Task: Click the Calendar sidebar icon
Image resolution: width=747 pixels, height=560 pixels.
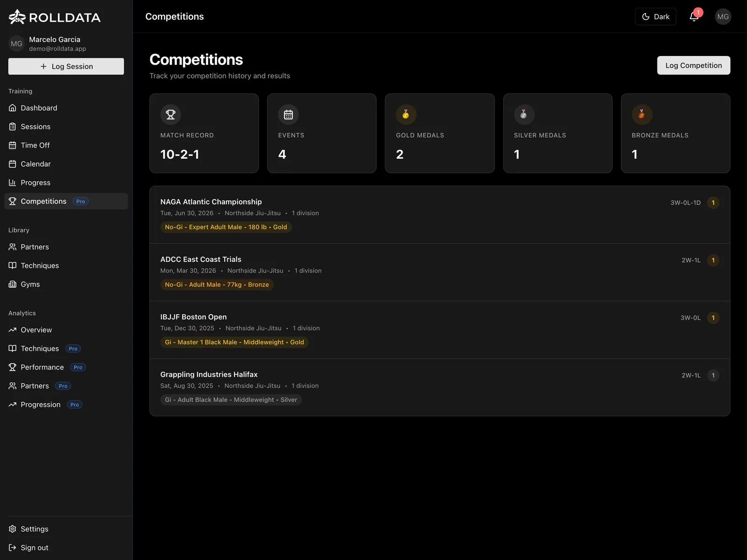Action: [x=13, y=164]
